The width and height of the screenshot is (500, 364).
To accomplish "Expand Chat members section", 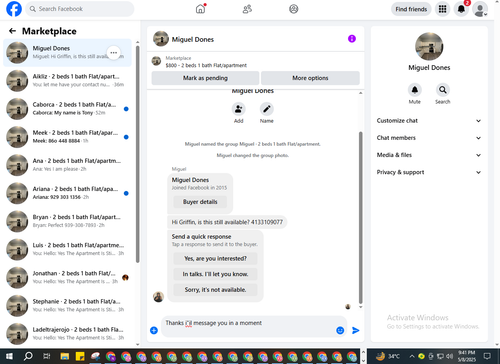I will 429,138.
